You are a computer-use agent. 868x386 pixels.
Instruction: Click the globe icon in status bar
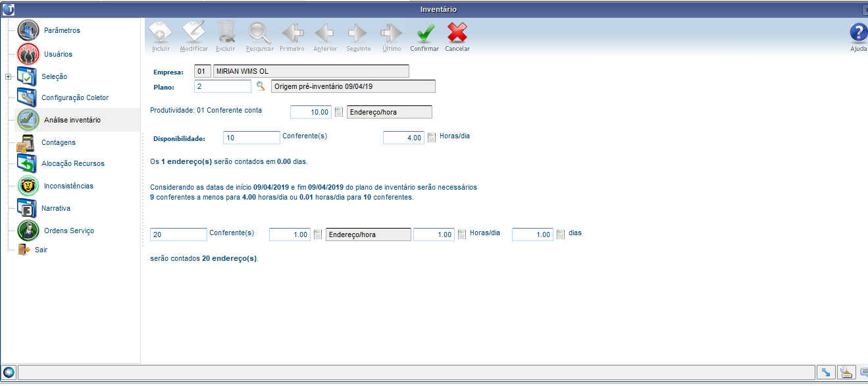9,372
